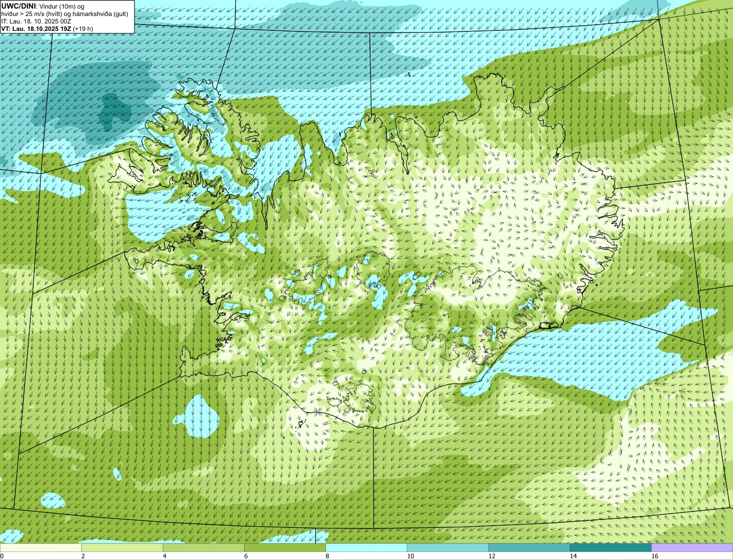
Task: Click the legend scale label "4"
Action: 164,556
